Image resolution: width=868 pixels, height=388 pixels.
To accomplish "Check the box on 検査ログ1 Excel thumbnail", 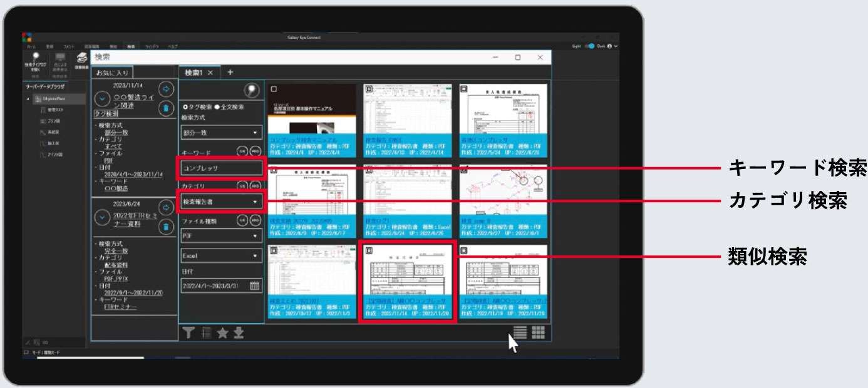I will 368,170.
